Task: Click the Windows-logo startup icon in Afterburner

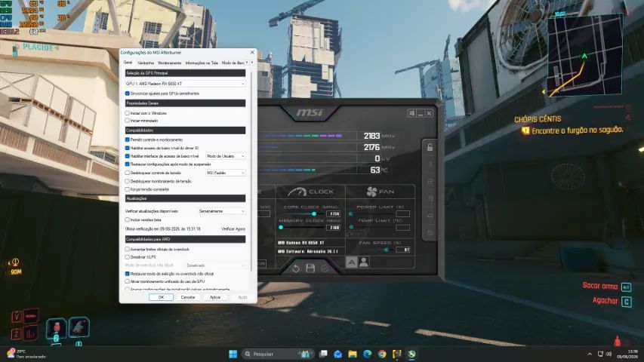Action: pyautogui.click(x=411, y=113)
